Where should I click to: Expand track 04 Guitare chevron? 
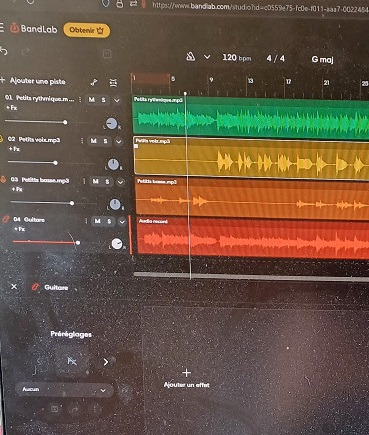pyautogui.click(x=122, y=222)
